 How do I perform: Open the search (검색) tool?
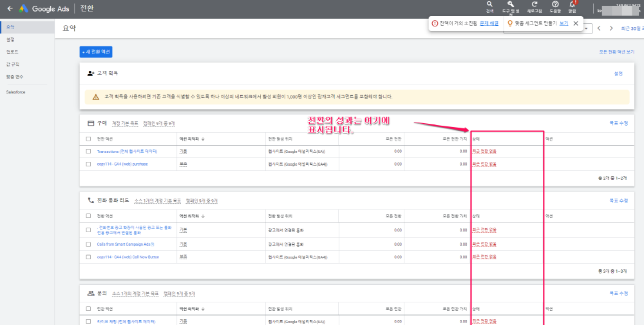point(489,6)
